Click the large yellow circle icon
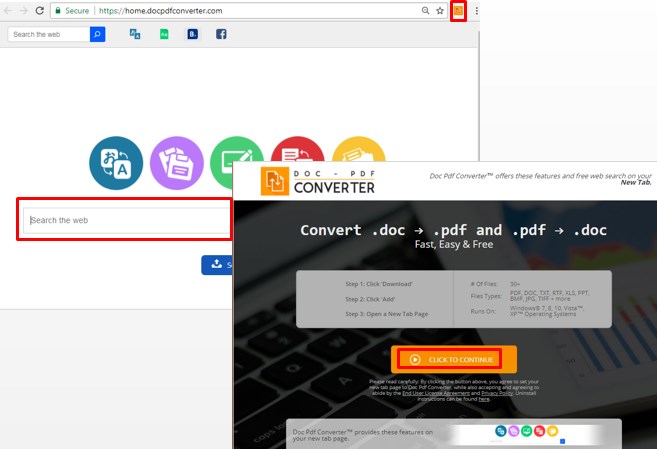 pyautogui.click(x=359, y=149)
